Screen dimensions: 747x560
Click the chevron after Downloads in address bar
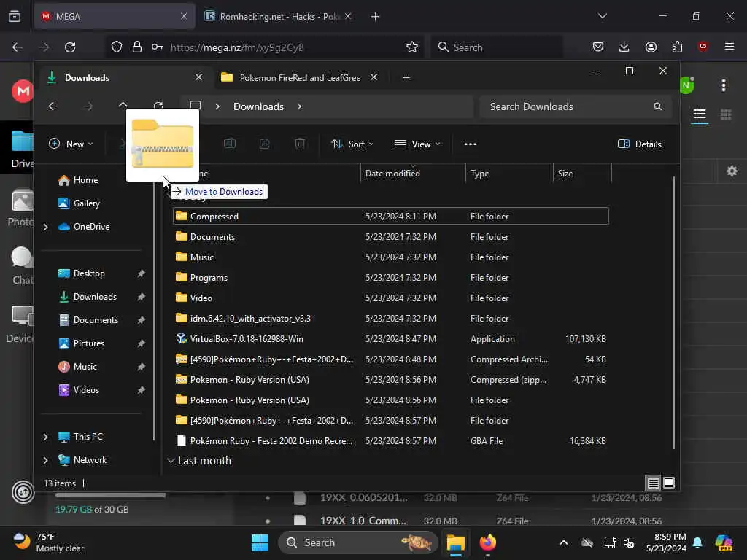[x=299, y=106]
